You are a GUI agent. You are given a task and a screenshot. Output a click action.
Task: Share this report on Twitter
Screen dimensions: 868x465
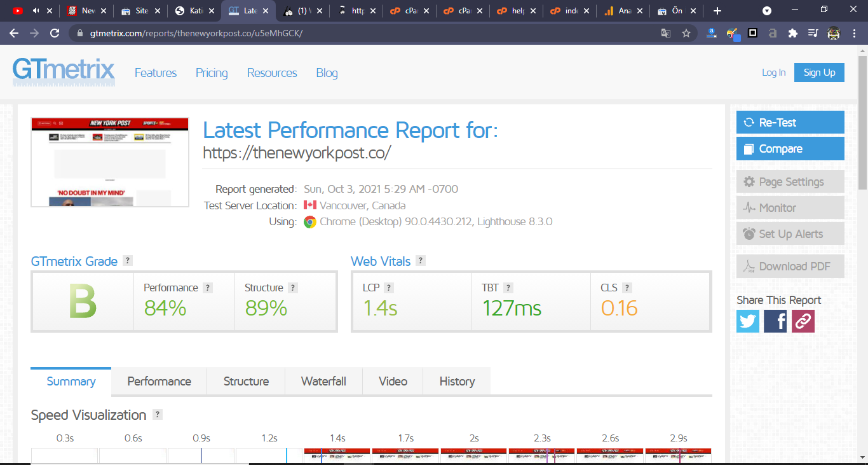748,321
